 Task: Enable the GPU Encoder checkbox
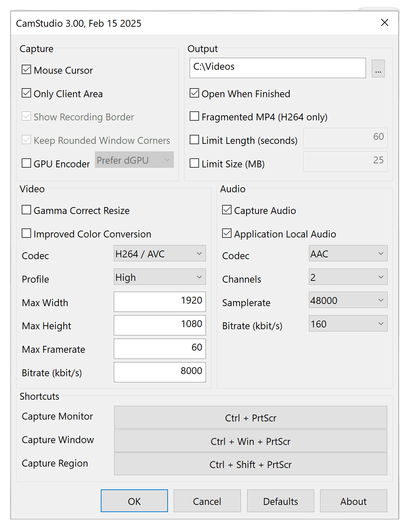click(x=26, y=163)
